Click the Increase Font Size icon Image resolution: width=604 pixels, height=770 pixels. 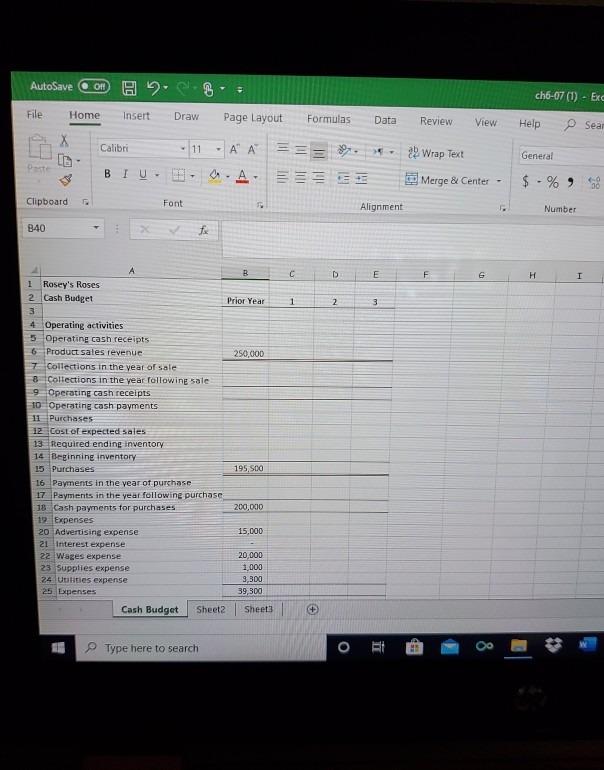235,149
